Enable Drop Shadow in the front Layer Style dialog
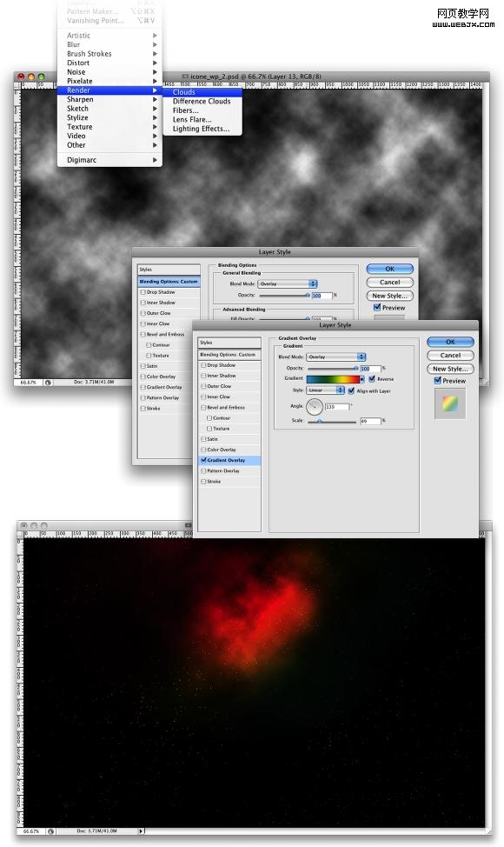This screenshot has width=504, height=847. (x=203, y=365)
